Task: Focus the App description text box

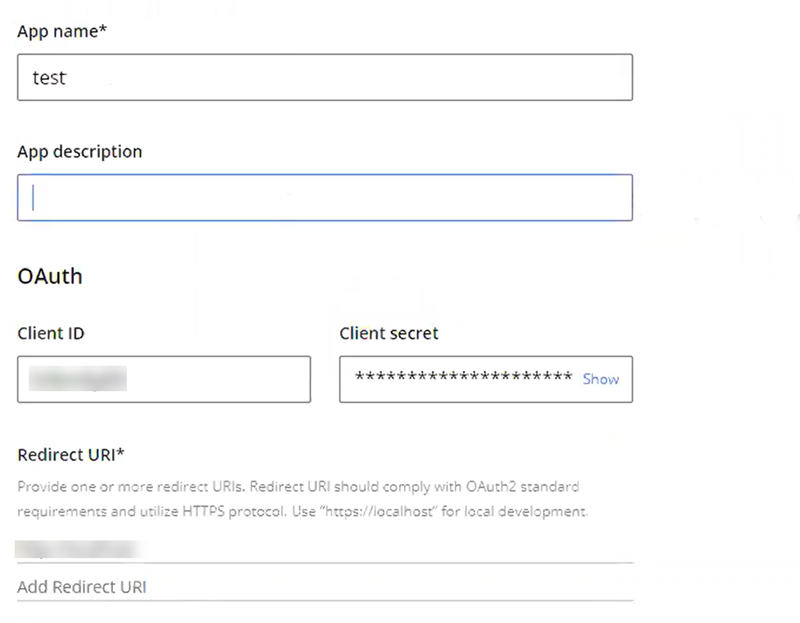Action: [324, 198]
